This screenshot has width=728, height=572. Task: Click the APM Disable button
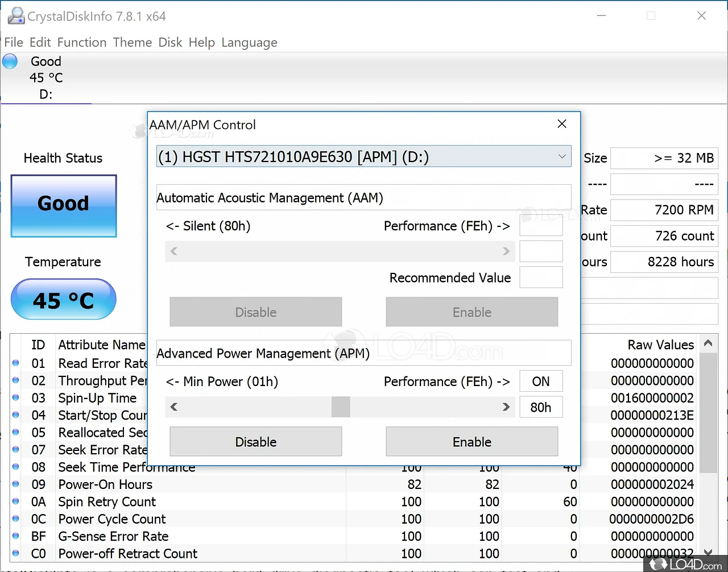click(x=256, y=442)
